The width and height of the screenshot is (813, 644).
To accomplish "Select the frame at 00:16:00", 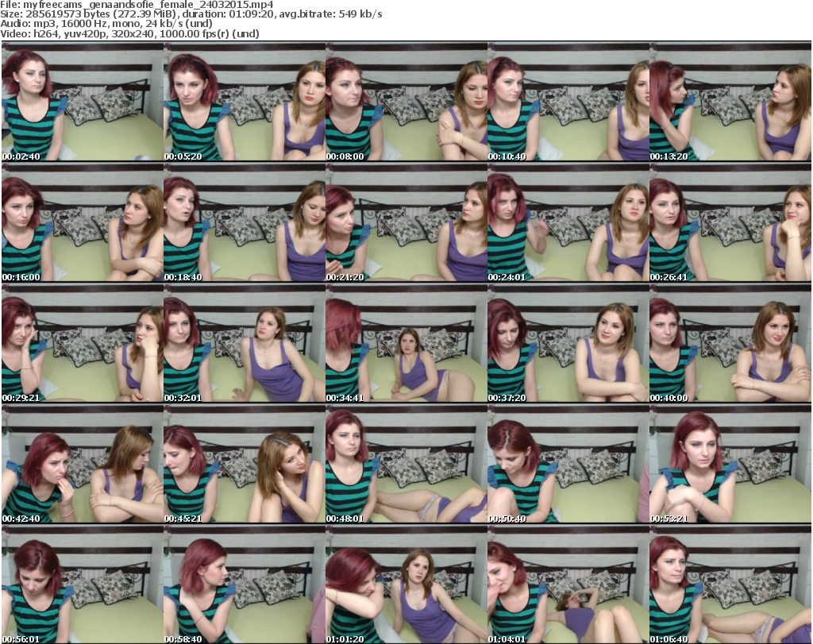I will pos(83,222).
